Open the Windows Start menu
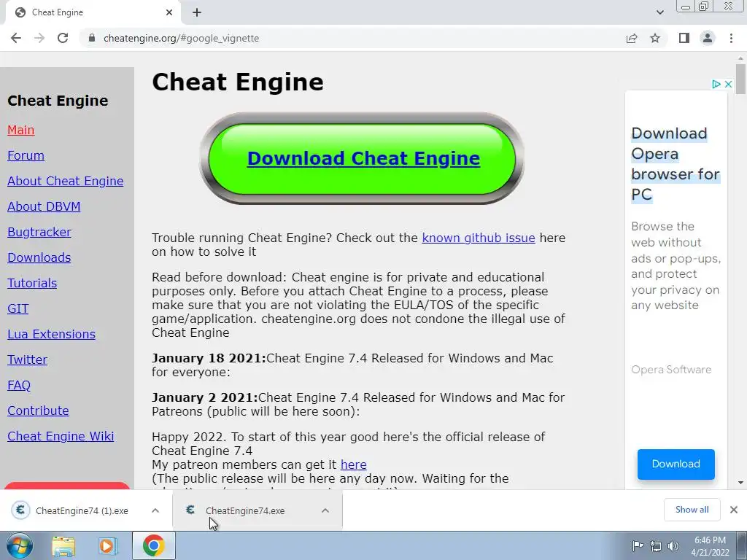747x560 pixels. [x=19, y=546]
